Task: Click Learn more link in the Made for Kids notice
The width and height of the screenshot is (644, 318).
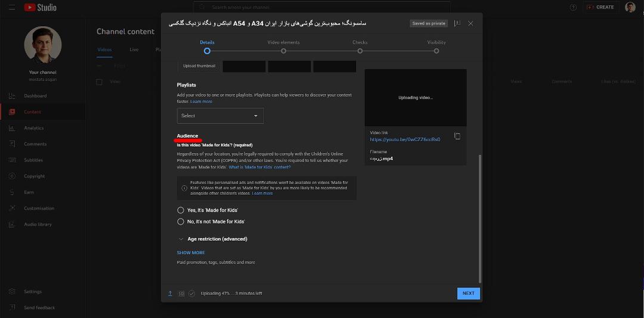Action: [262, 194]
